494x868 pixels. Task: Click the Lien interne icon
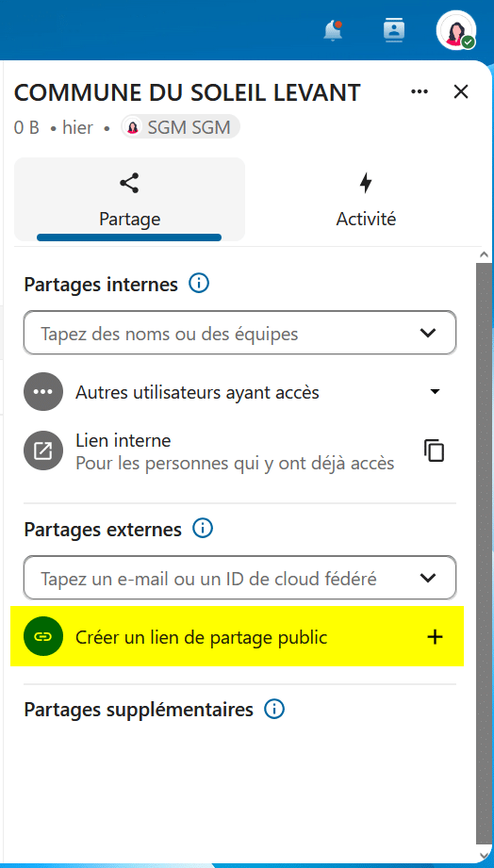click(x=43, y=450)
